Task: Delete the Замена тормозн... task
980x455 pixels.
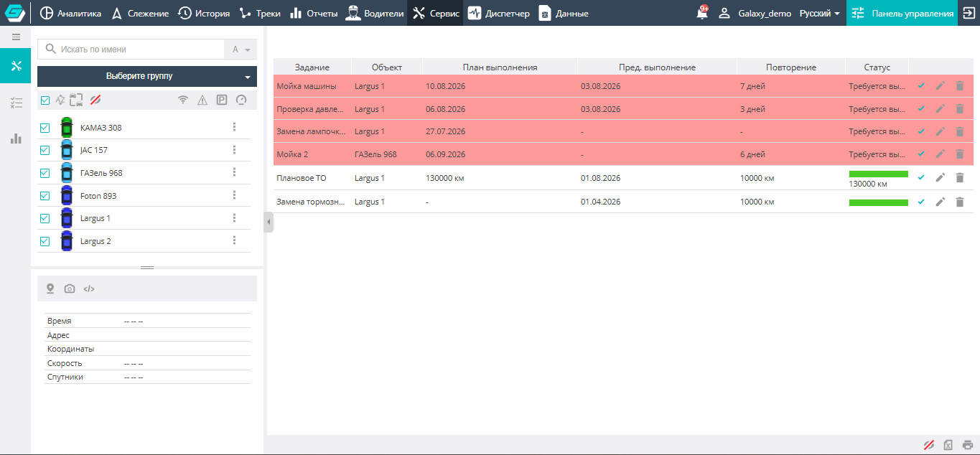Action: (960, 202)
